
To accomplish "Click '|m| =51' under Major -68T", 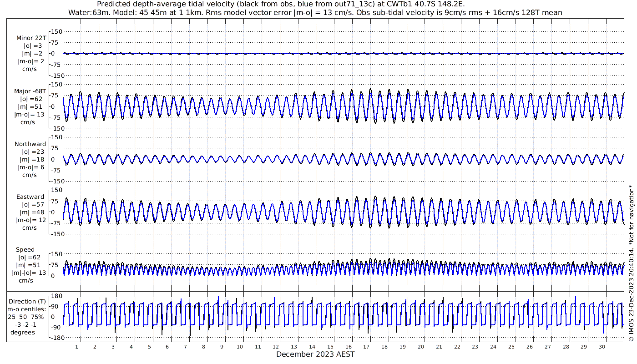I will 31,107.
